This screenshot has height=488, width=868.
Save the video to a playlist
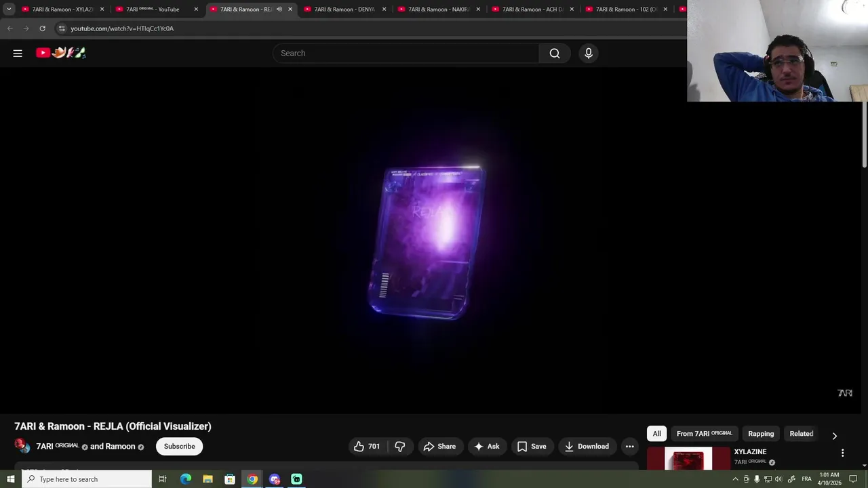(532, 446)
